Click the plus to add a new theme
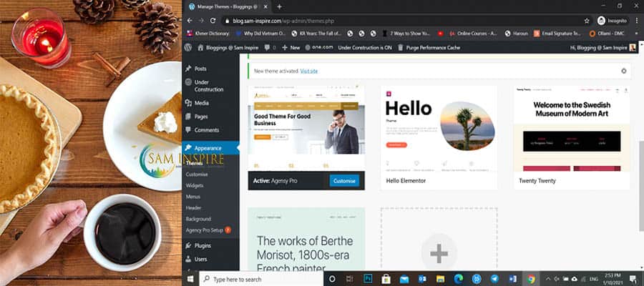 pos(439,254)
